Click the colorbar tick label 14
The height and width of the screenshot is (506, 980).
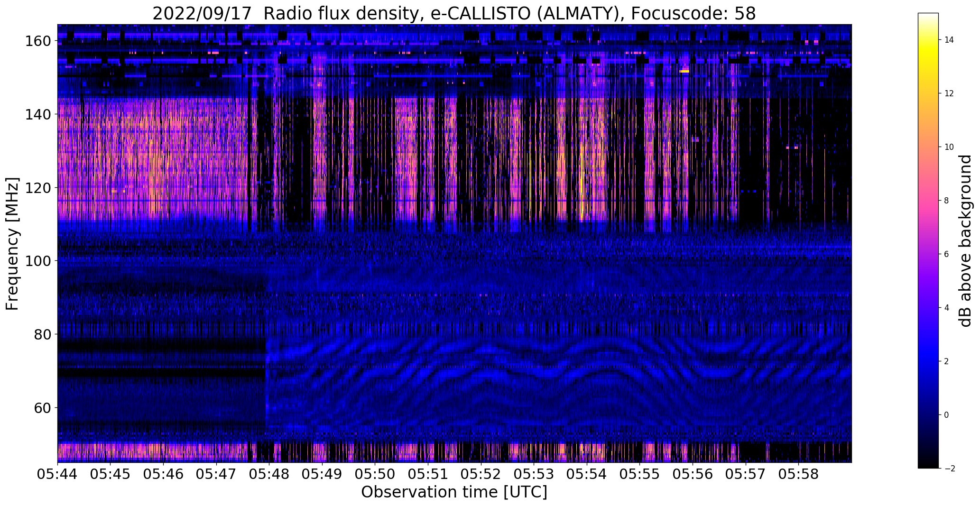coord(949,40)
